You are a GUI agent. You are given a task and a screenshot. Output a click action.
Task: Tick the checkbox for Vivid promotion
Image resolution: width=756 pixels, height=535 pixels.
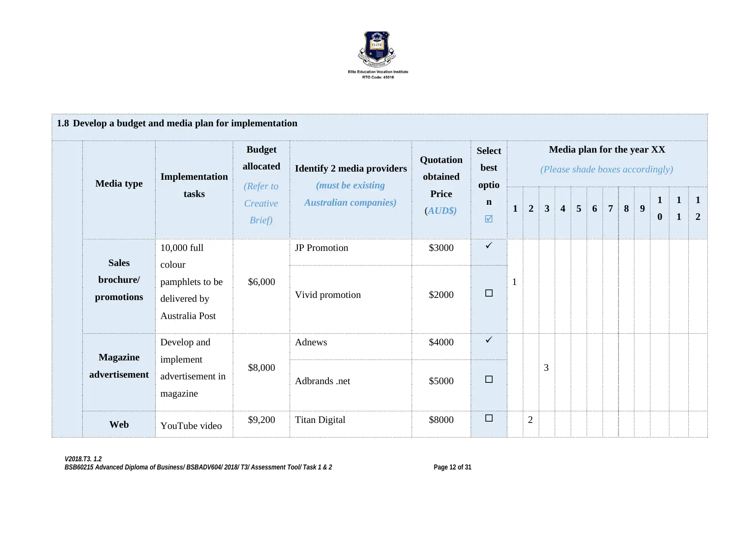click(x=489, y=293)
